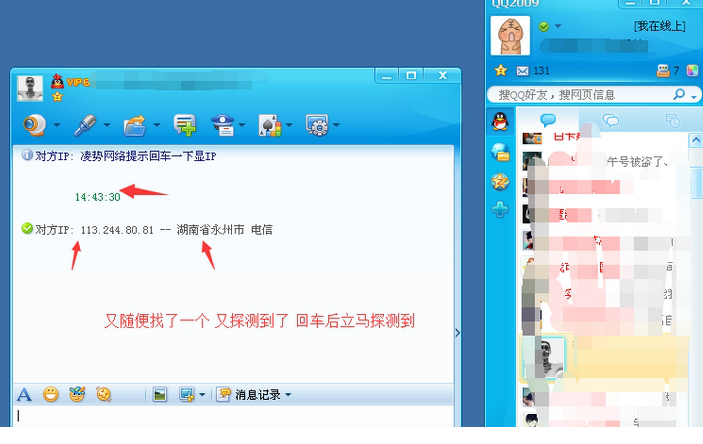Switch to the group chats tab
This screenshot has width=703, height=444.
click(611, 120)
